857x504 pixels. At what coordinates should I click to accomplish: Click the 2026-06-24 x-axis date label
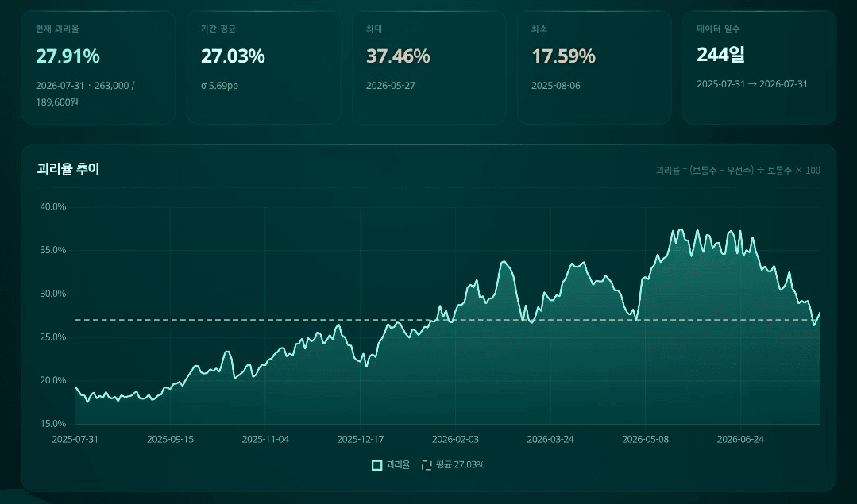tap(740, 439)
